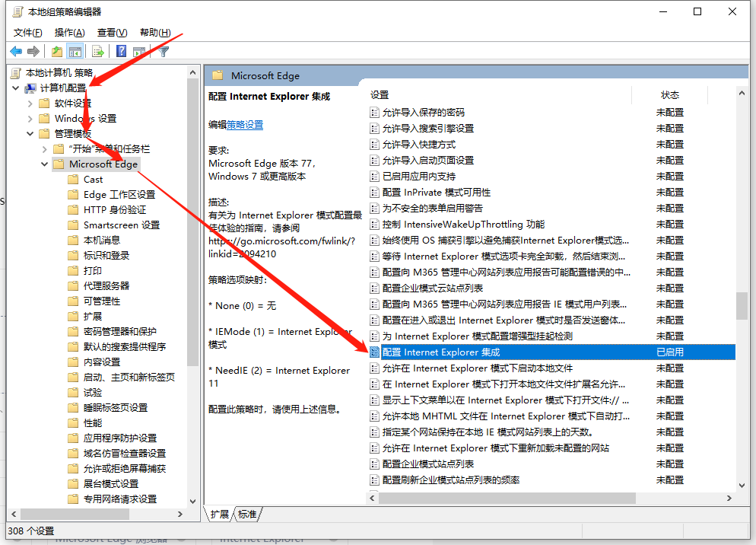Collapse the 计算机配置 tree node
756x545 pixels.
[x=16, y=88]
